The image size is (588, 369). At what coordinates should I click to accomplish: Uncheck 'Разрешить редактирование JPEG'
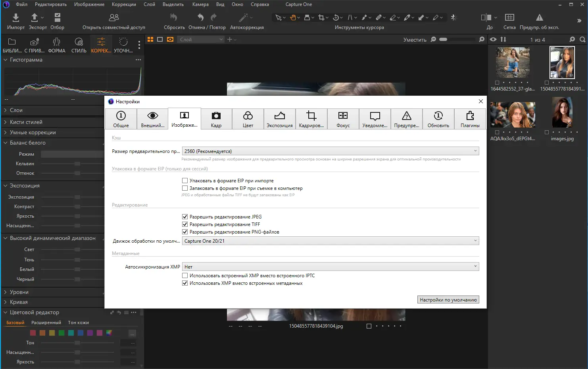(x=185, y=217)
